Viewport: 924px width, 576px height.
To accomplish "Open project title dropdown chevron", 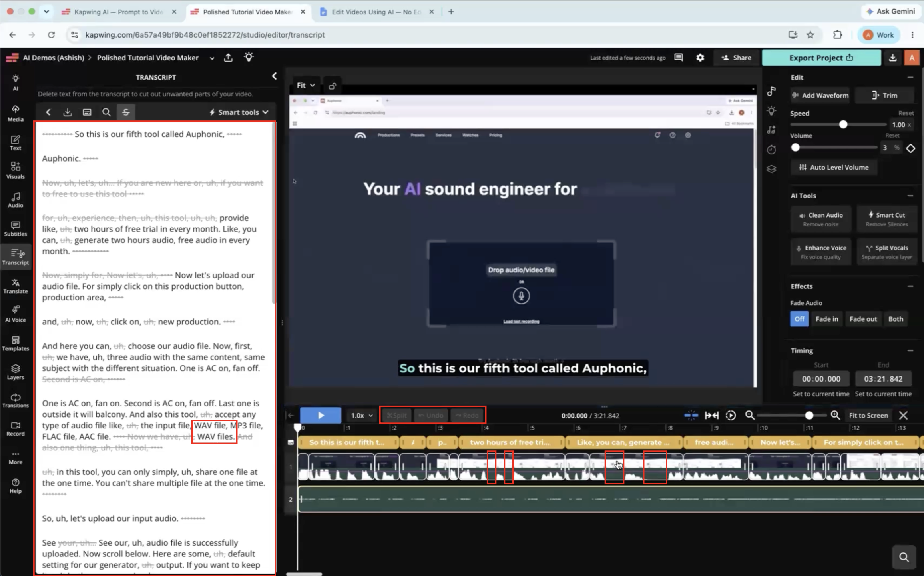I will pyautogui.click(x=212, y=58).
